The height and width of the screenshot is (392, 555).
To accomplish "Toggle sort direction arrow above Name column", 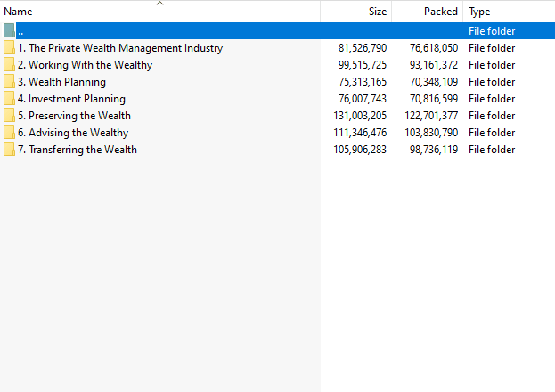I will (160, 4).
